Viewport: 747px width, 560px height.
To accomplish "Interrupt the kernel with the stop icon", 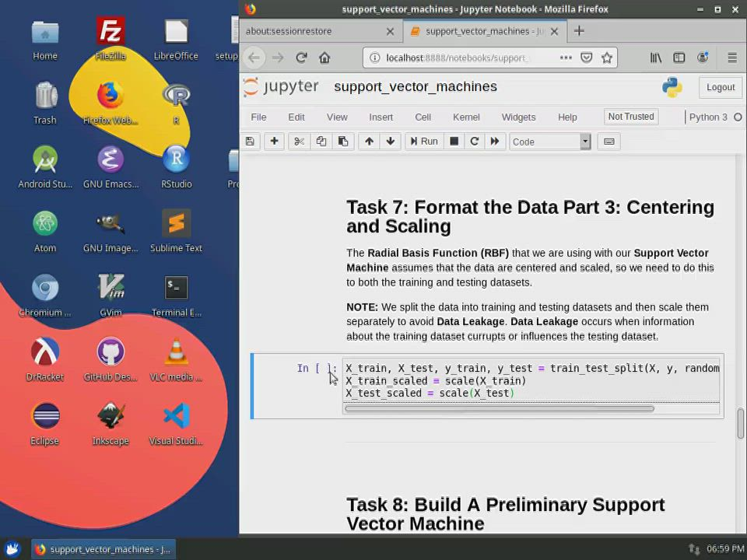I will point(454,142).
